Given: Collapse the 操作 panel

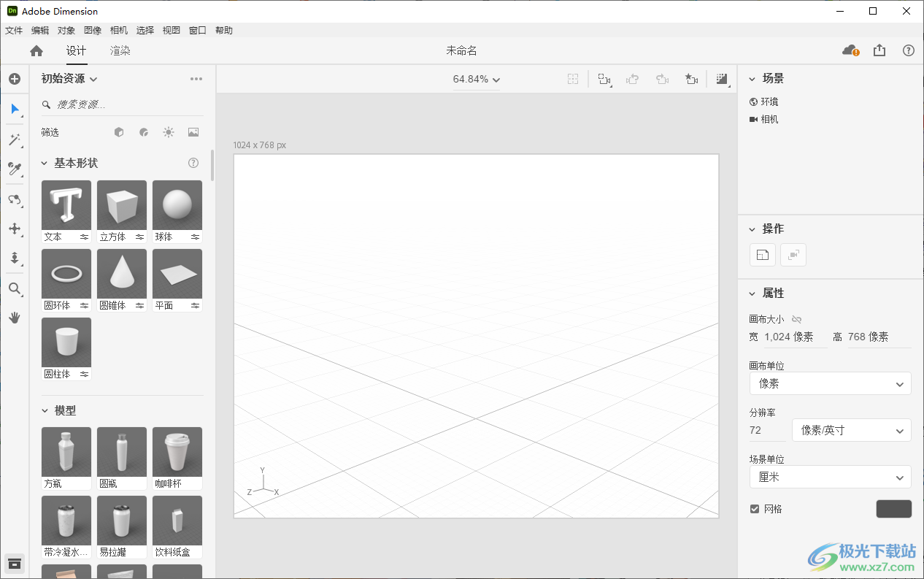Looking at the screenshot, I should [752, 229].
